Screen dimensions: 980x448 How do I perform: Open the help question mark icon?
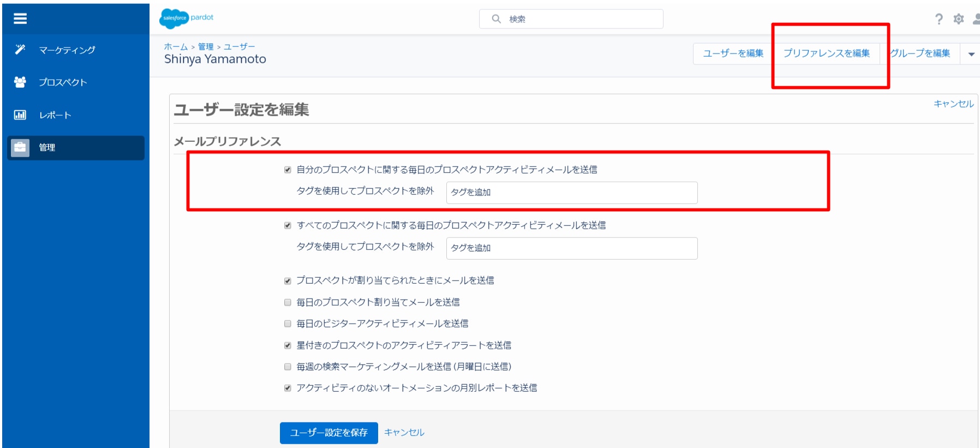tap(939, 19)
